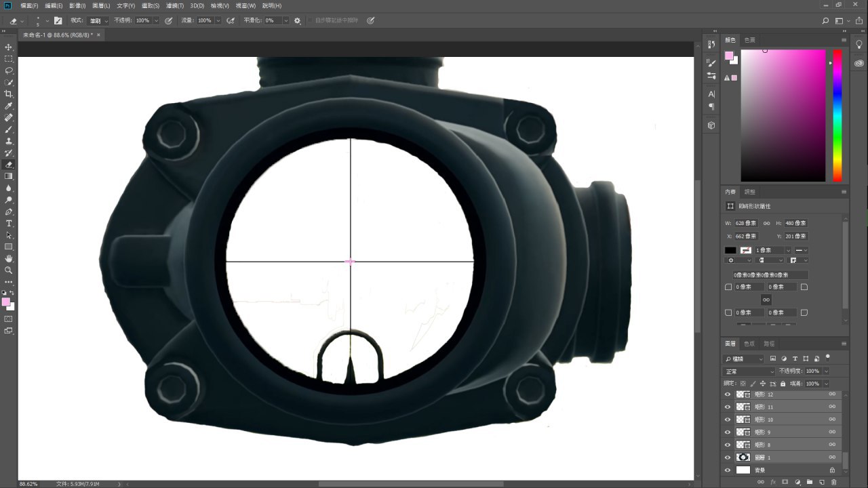Viewport: 868px width, 488px height.
Task: Open the 編輯(E) menu
Action: [54, 5]
